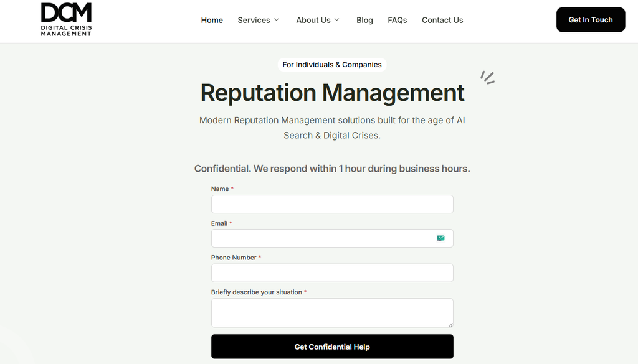This screenshot has width=638, height=364.
Task: Focus the Phone Number input field
Action: click(332, 273)
